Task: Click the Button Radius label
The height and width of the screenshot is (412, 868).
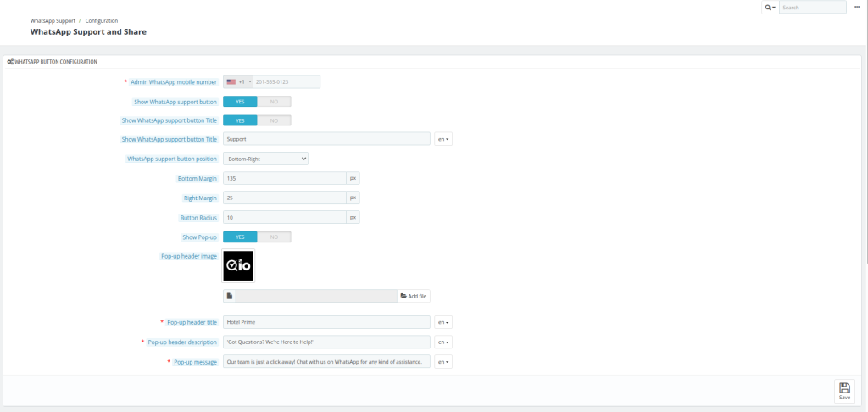Action: tap(198, 218)
